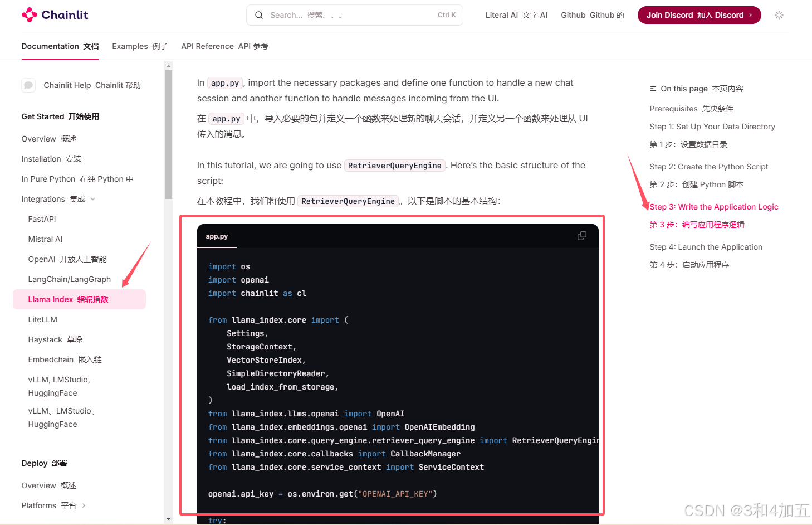Open the In Pure Python page
This screenshot has width=812, height=525.
point(77,179)
